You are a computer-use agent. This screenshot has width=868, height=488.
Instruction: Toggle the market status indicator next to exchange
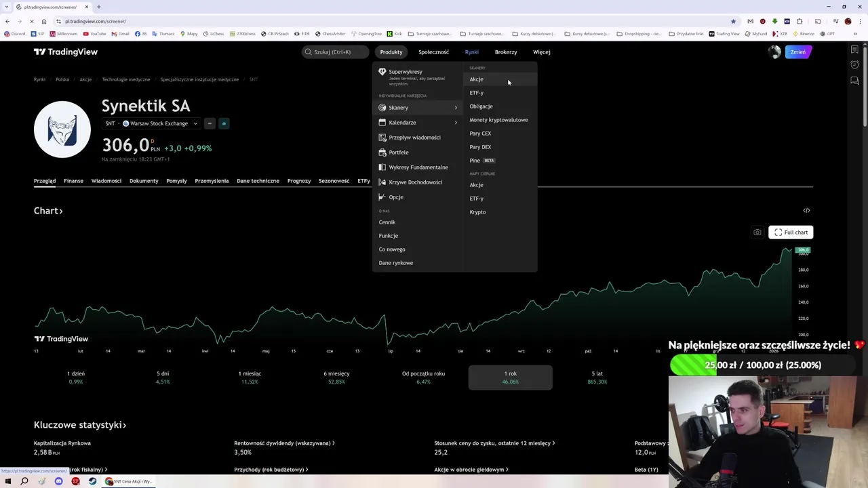224,123
